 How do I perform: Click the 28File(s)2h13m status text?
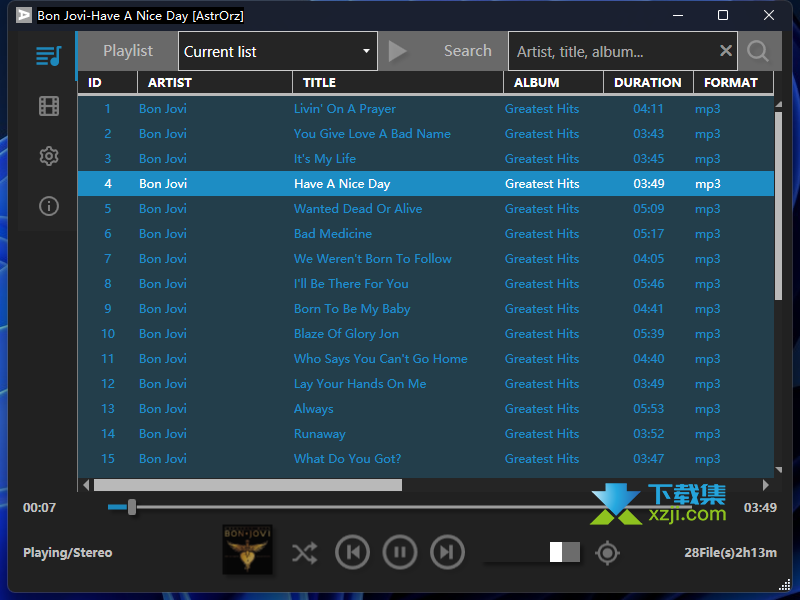click(730, 553)
